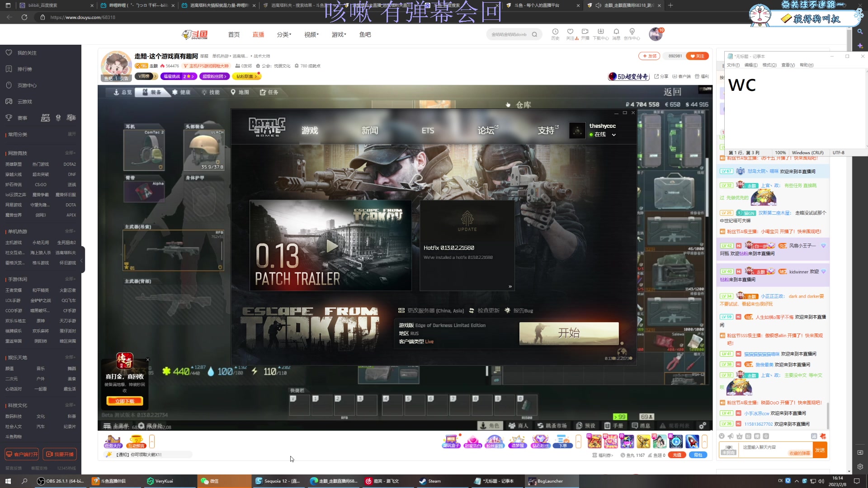Viewport: 868px width, 488px height.
Task: Open OBS from the taskbar
Action: (61, 481)
